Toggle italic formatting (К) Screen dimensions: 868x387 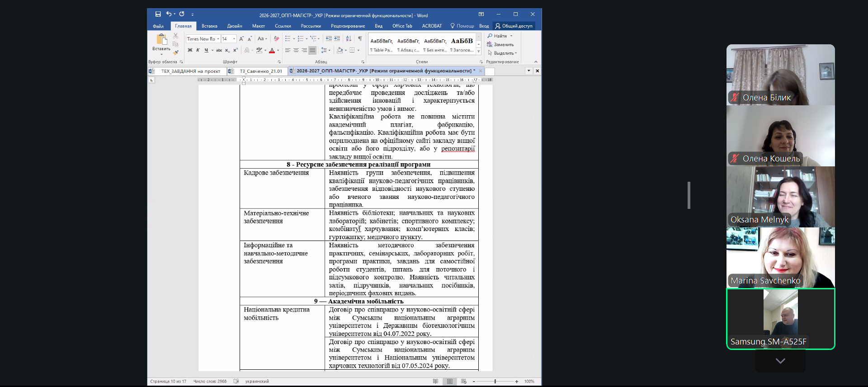[198, 50]
